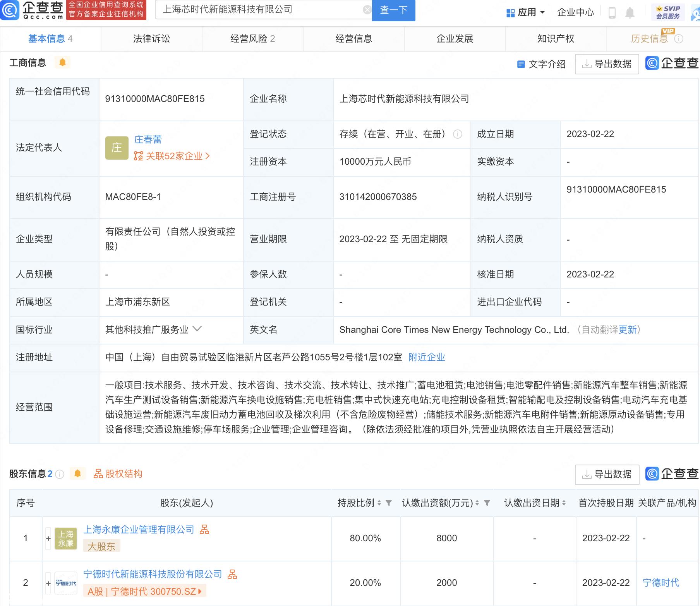
Task: Open SVIP member services badge
Action: tap(668, 12)
